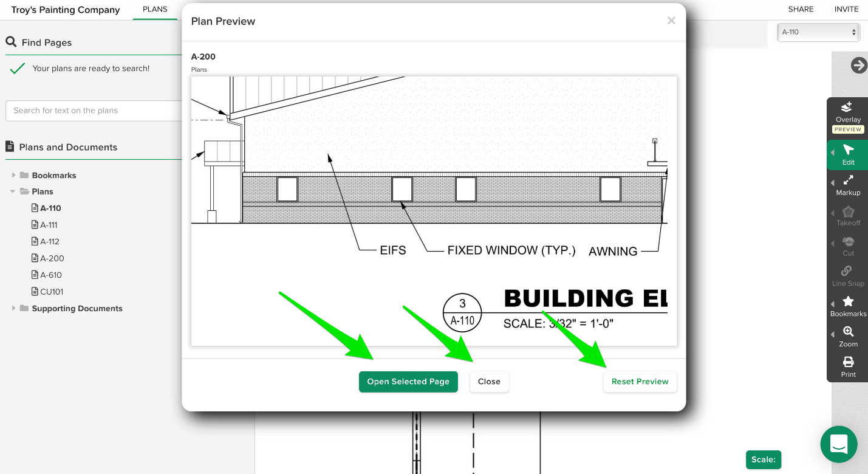This screenshot has height=474, width=868.
Task: Click Reset Preview button
Action: [640, 382]
